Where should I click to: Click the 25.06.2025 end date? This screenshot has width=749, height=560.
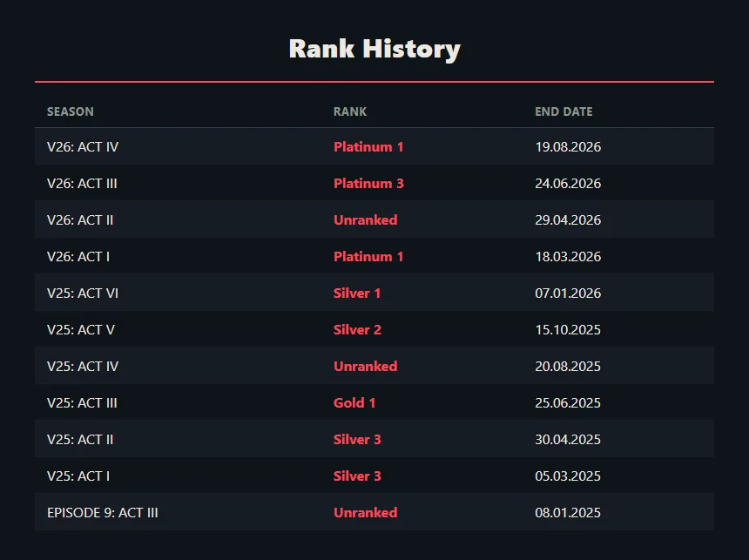(x=568, y=402)
